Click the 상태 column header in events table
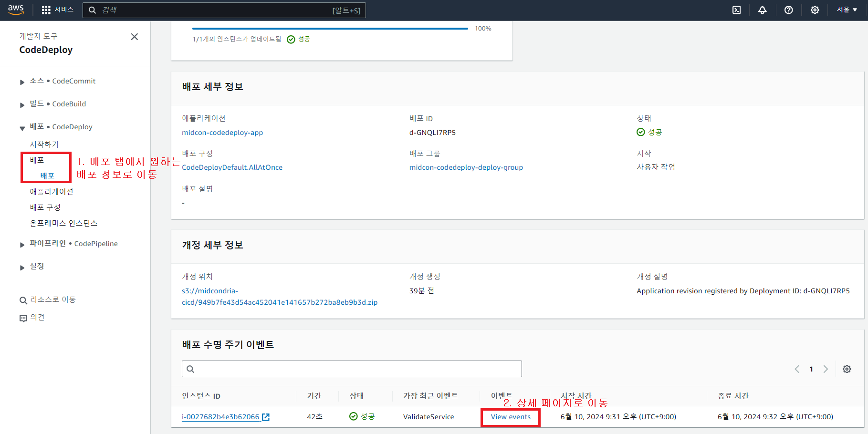Screen dimensions: 868x434 (356, 396)
